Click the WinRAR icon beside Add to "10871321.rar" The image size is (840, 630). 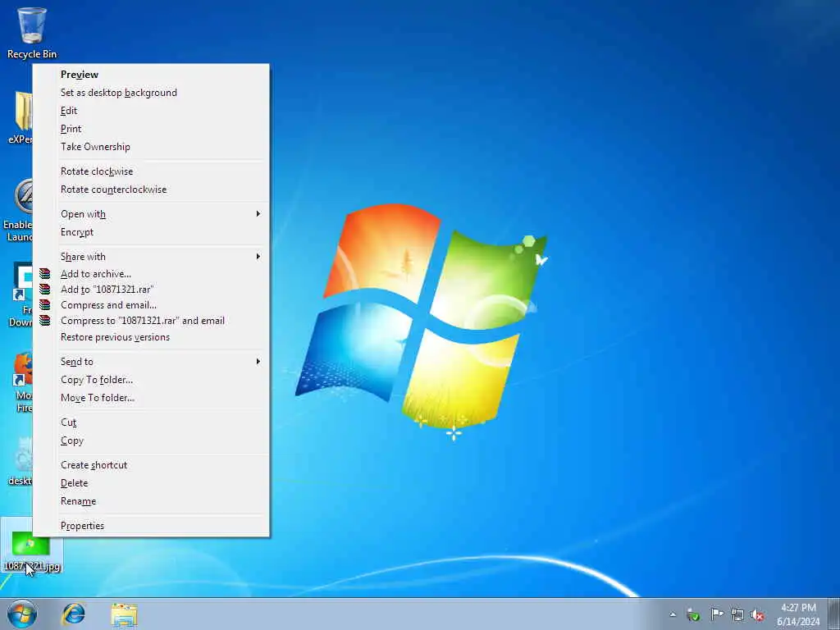pyautogui.click(x=45, y=290)
